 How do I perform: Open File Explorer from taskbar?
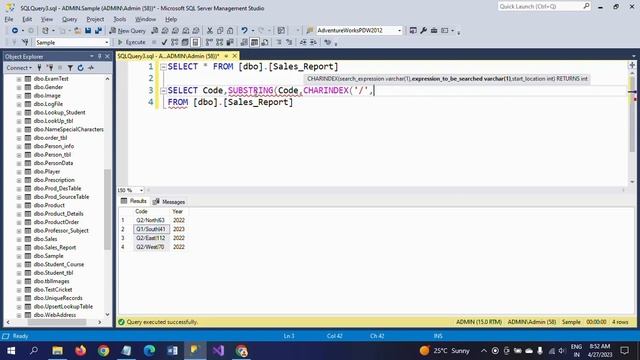tap(57, 351)
